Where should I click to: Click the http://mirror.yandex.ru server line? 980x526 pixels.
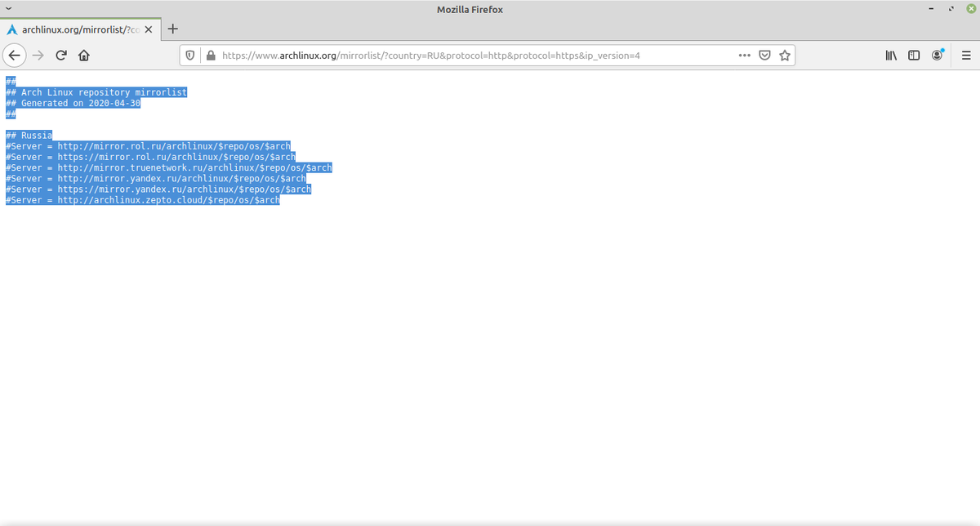point(156,178)
